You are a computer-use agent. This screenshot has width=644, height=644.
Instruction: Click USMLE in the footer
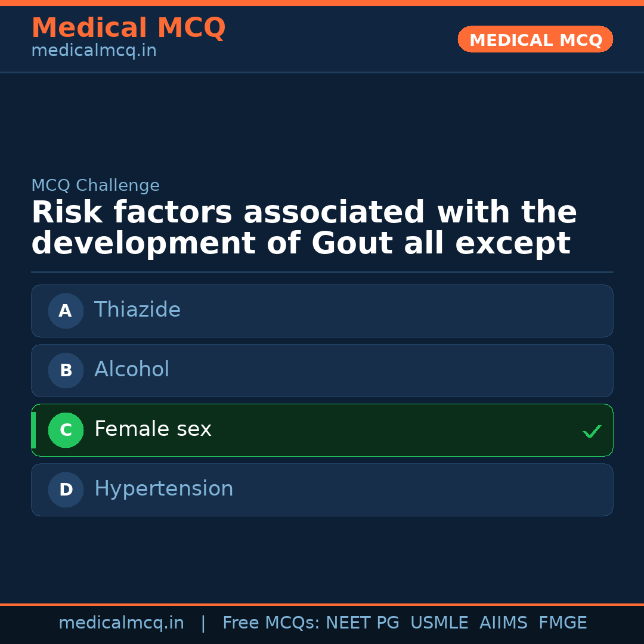(439, 623)
